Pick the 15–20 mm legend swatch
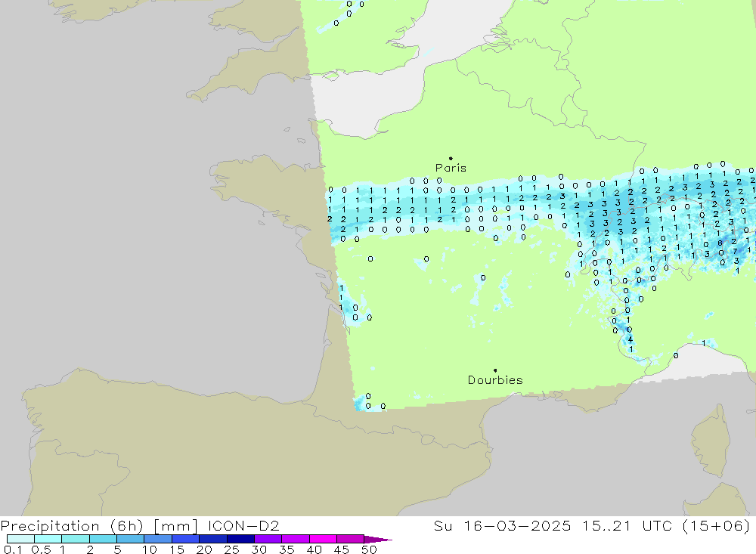This screenshot has width=756, height=554. [x=186, y=539]
